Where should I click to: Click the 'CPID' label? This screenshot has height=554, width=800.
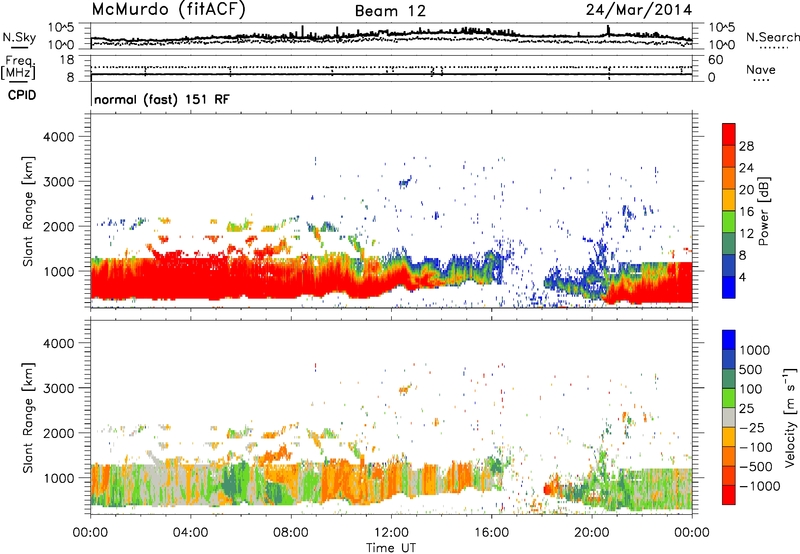tap(22, 95)
